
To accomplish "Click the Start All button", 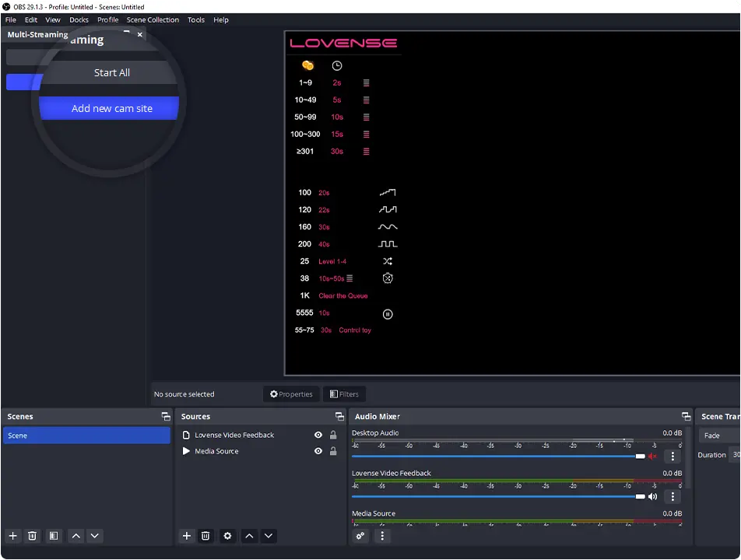I will tap(111, 72).
